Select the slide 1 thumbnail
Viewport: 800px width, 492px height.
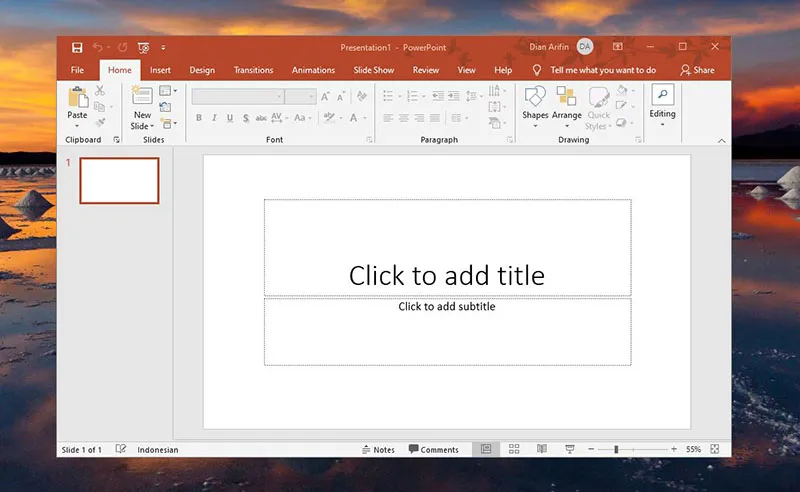(119, 180)
